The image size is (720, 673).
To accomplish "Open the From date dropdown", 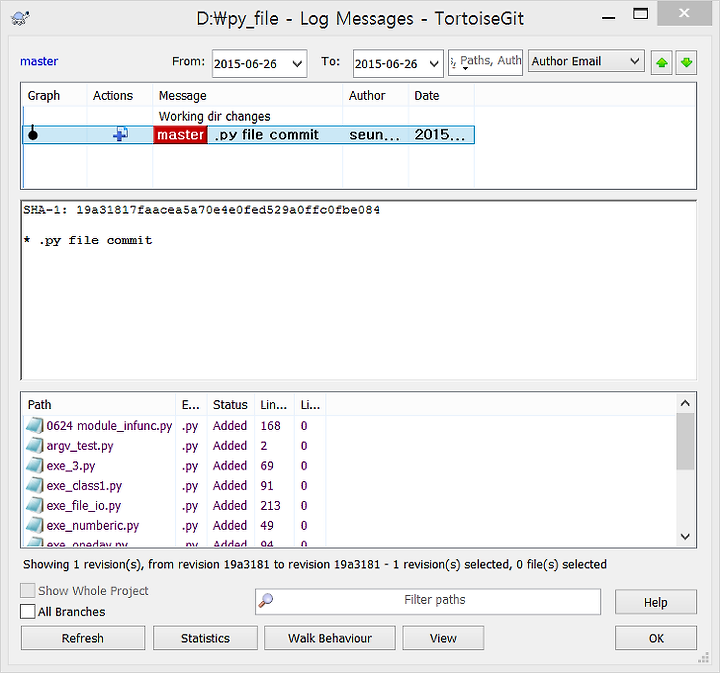I will pos(297,63).
